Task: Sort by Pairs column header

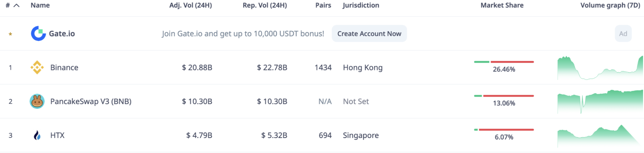Action: (x=323, y=5)
